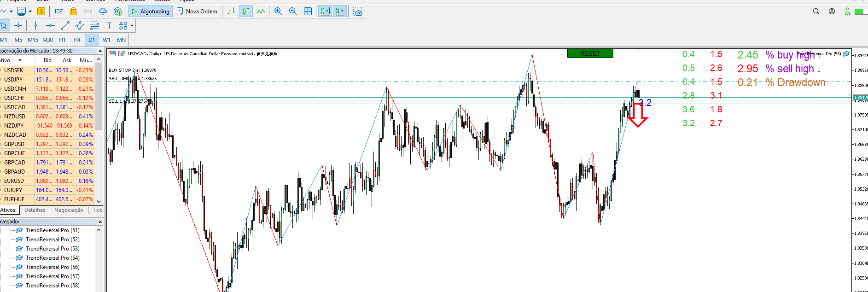Viewport: 868px width, 292px height.
Task: Open the VPS cloud hosting icon
Action: tap(103, 12)
